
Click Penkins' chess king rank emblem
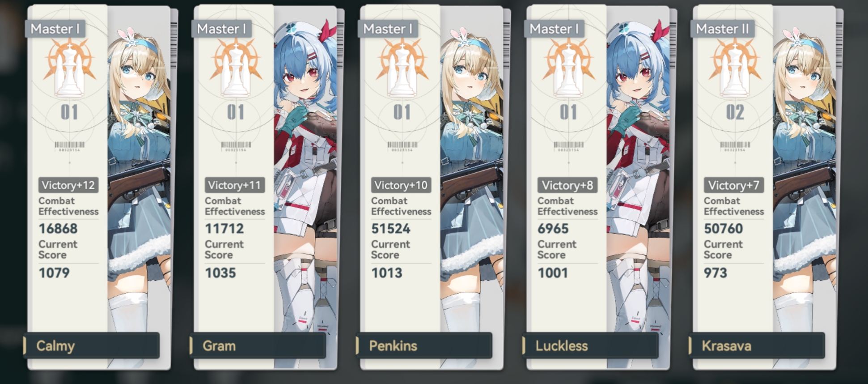click(x=402, y=68)
